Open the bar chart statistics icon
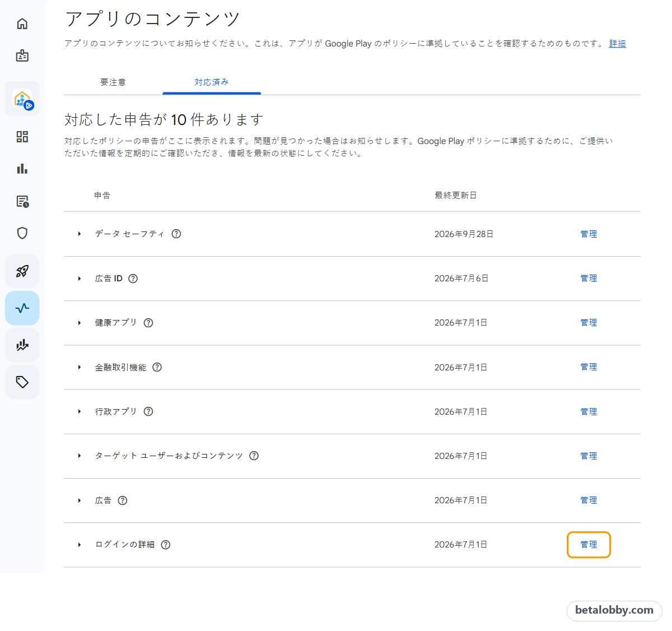Screen dimensions: 672x631 [22, 169]
